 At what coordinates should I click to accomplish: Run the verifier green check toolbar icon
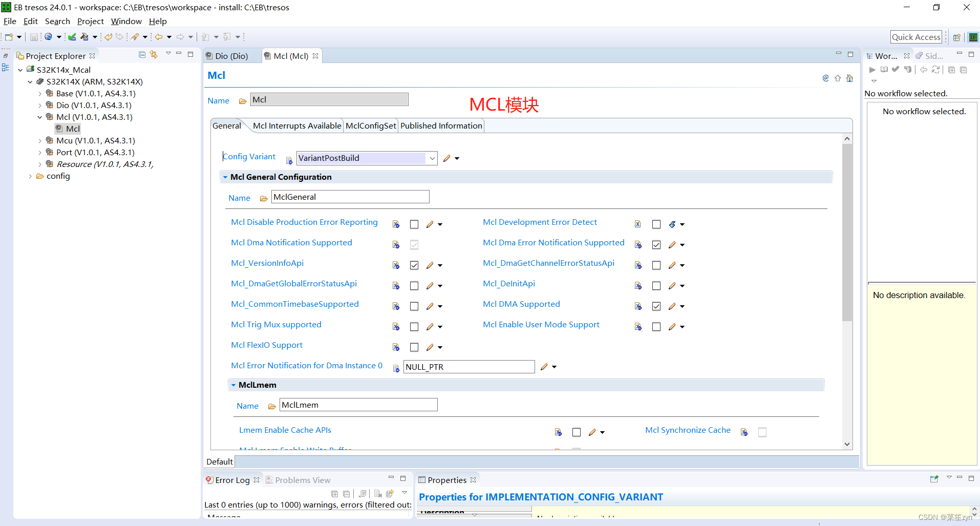click(72, 36)
